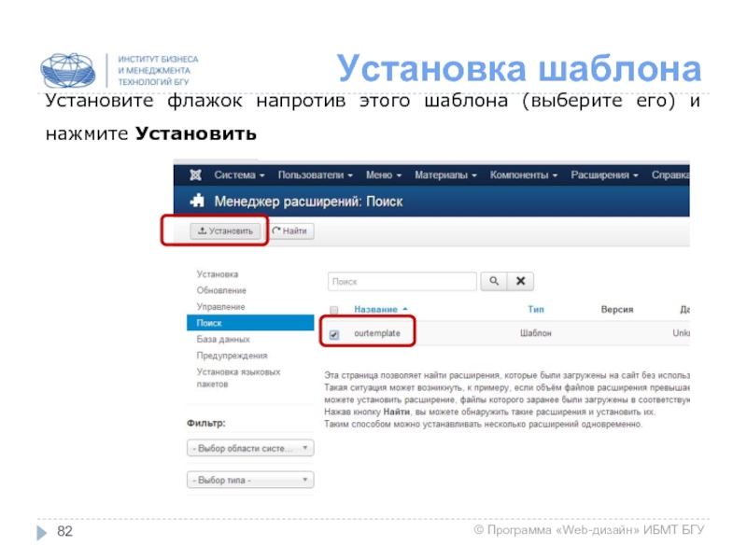Uncheck the ourtemplate row checkbox
The height and width of the screenshot is (560, 747).
click(334, 334)
